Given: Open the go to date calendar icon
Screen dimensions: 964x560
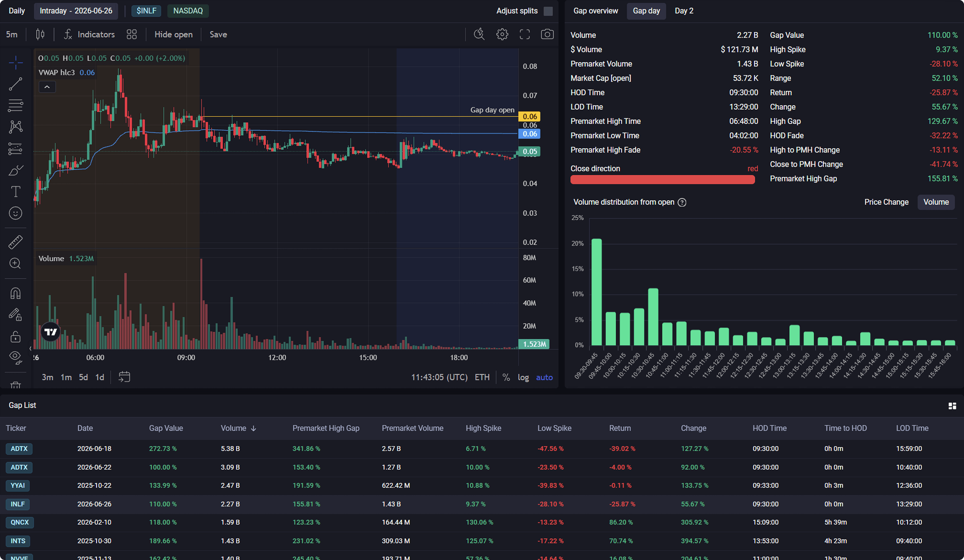Looking at the screenshot, I should coord(124,377).
